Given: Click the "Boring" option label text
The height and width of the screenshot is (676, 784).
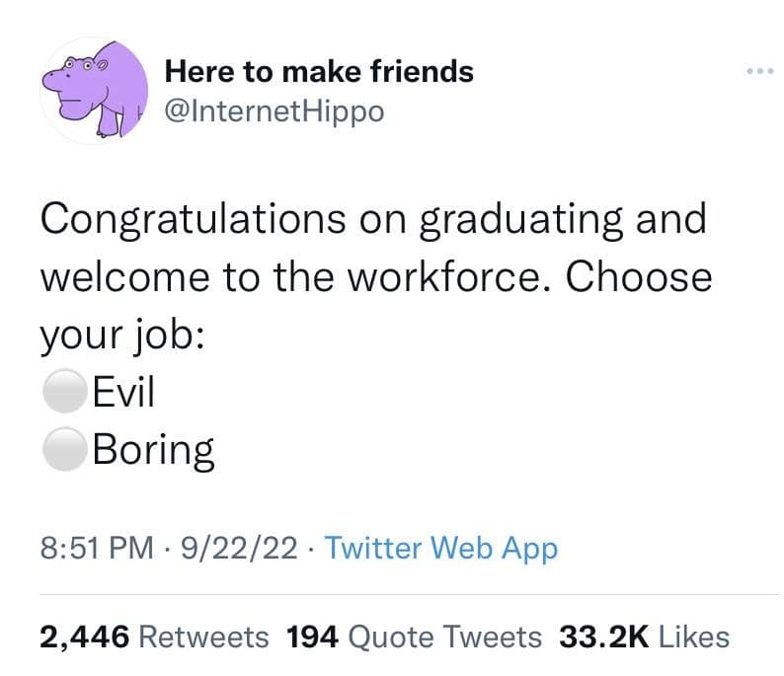Looking at the screenshot, I should pos(152,451).
